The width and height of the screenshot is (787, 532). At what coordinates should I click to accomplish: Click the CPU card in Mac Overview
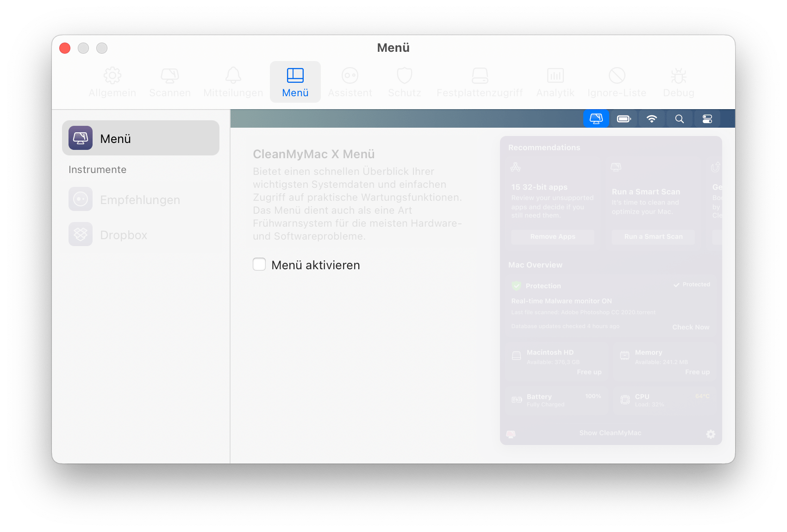pos(665,401)
